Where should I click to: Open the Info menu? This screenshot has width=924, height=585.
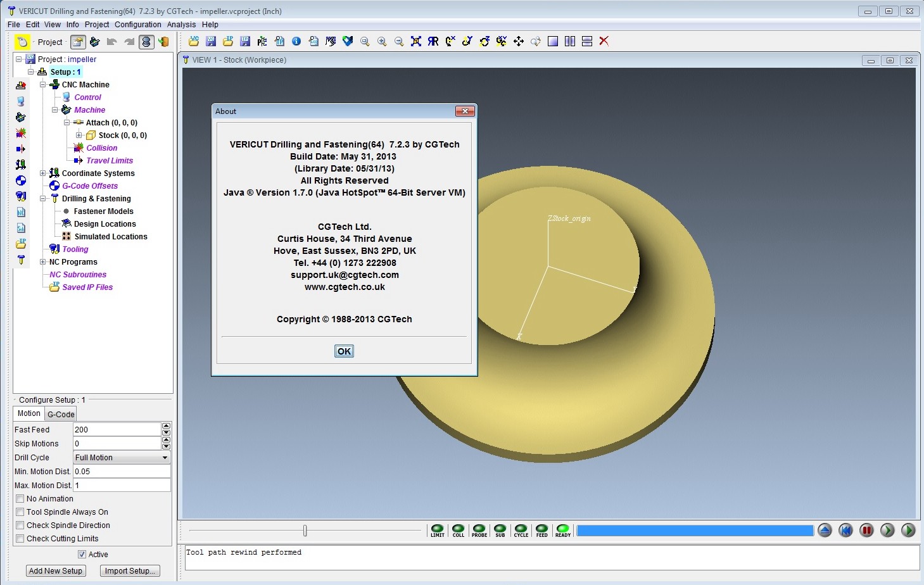click(73, 25)
